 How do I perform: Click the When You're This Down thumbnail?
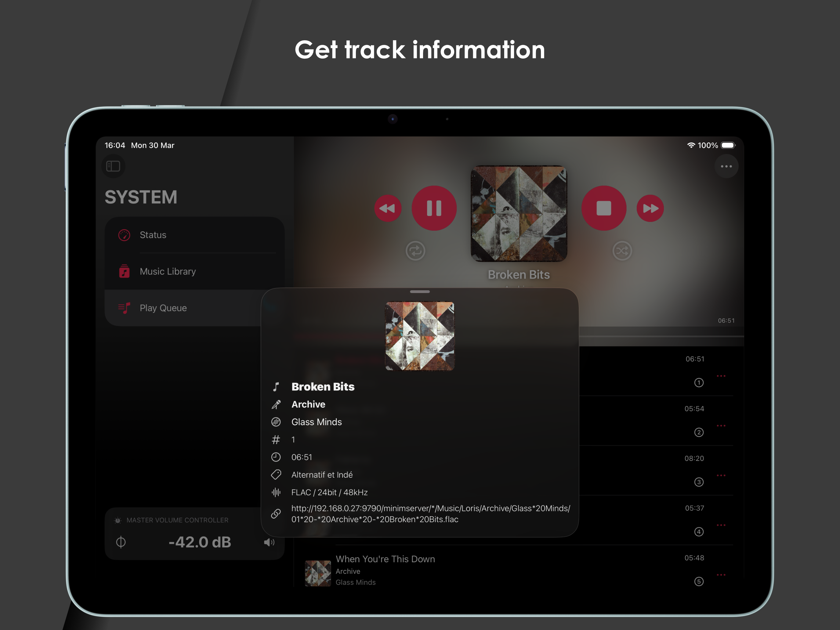[x=318, y=574]
